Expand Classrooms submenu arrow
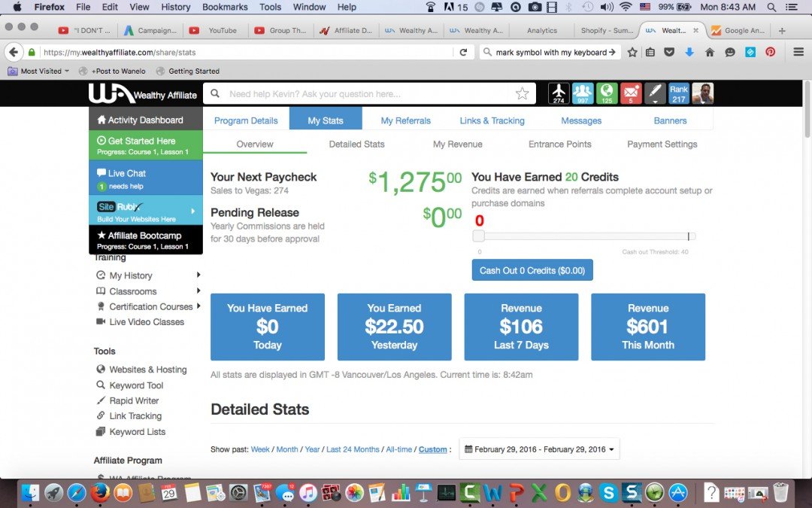The width and height of the screenshot is (812, 508). 198,291
